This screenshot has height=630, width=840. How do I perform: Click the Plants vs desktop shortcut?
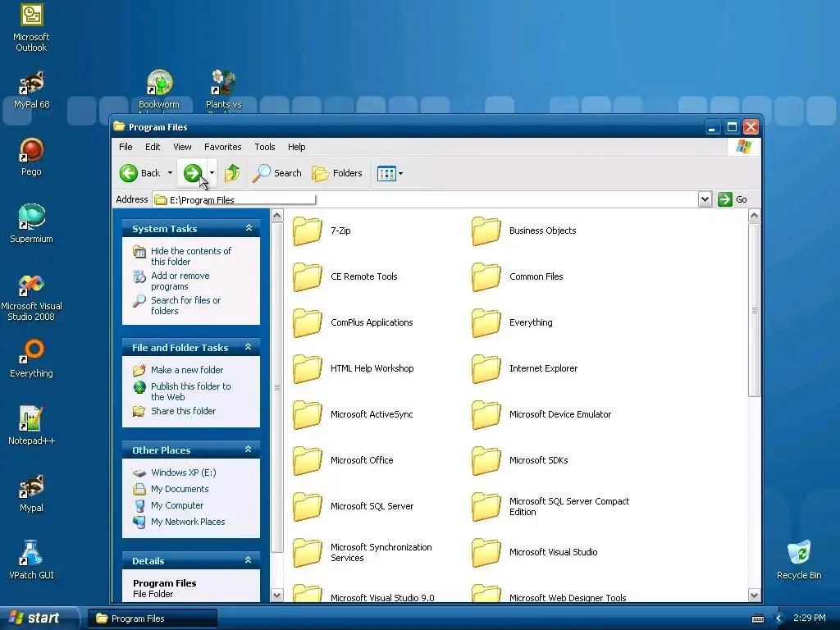click(223, 89)
